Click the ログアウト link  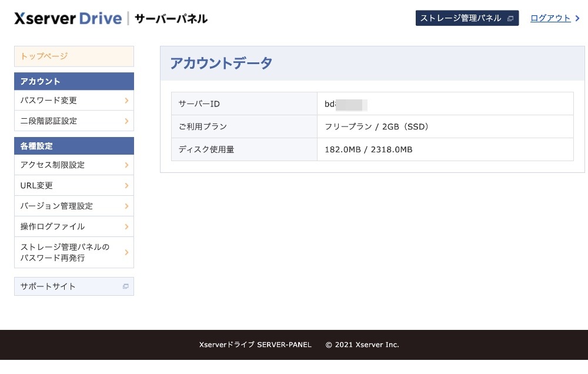[552, 18]
